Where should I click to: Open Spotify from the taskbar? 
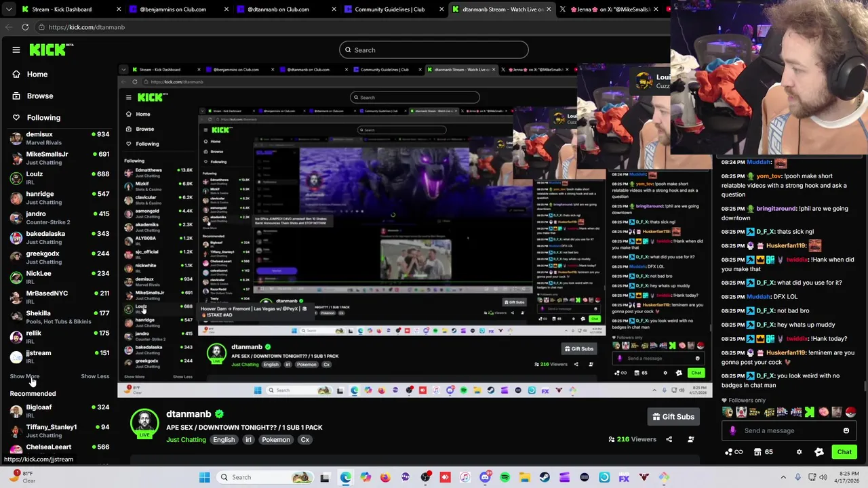coord(505,477)
